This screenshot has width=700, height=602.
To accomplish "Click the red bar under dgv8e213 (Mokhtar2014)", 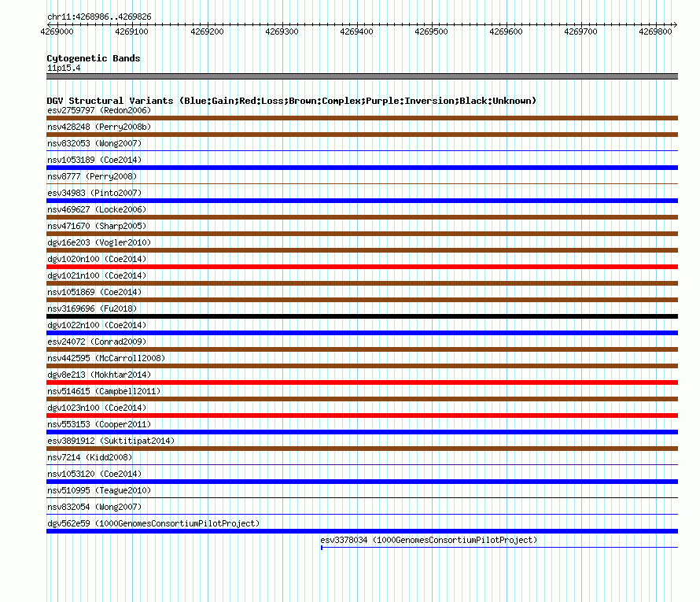I will tap(362, 382).
